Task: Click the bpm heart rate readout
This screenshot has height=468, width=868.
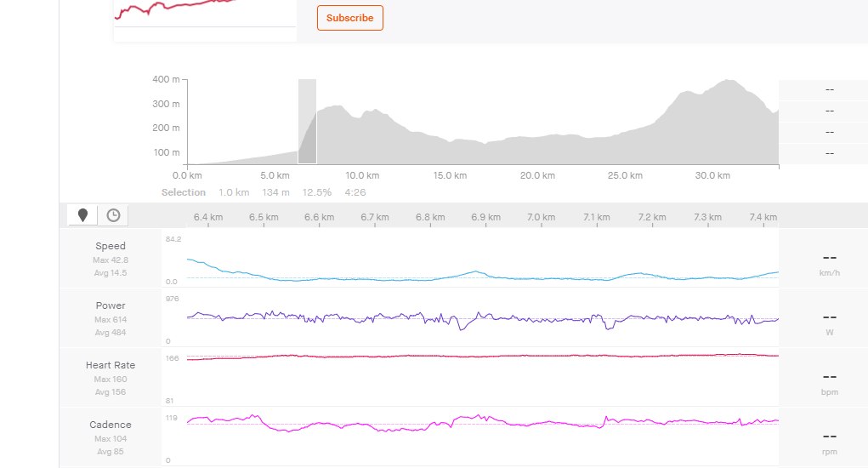Action: tap(829, 383)
